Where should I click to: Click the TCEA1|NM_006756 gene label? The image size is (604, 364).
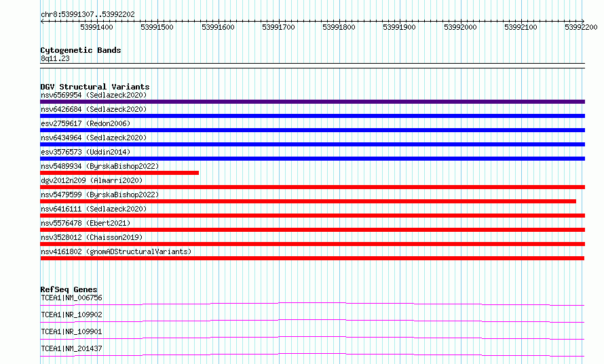tap(71, 298)
